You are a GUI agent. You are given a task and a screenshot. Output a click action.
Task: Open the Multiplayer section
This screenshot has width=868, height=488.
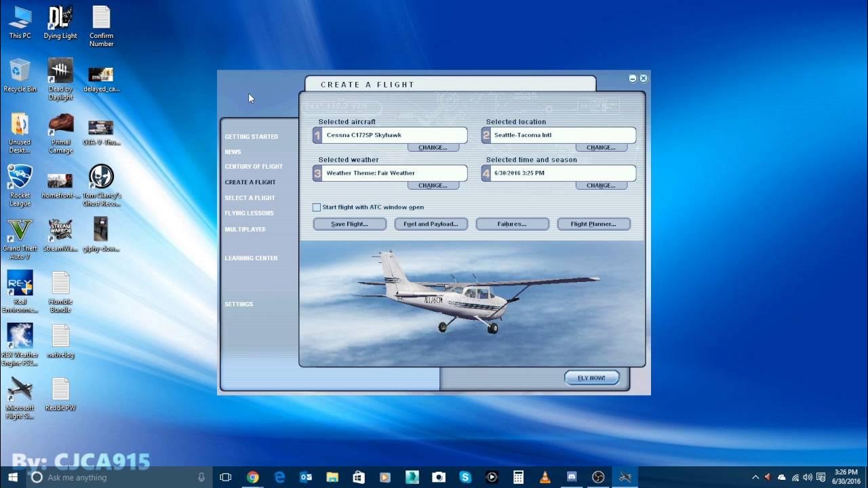pyautogui.click(x=245, y=230)
